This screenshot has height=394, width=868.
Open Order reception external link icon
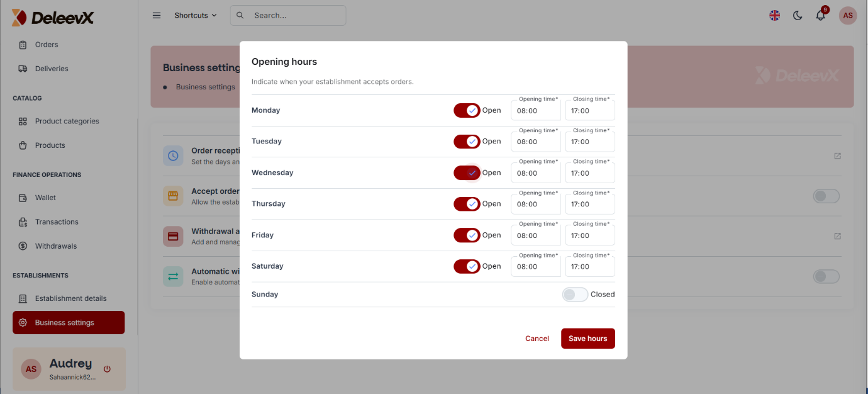click(x=837, y=156)
